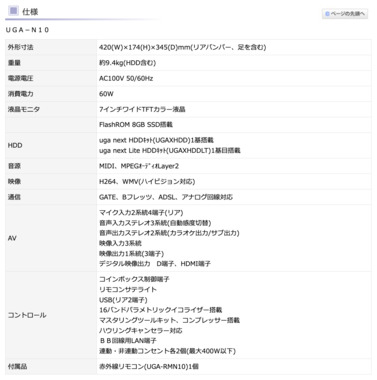The image size is (377, 380).
Task: Click the ページの先頭へ button
Action: click(x=345, y=14)
